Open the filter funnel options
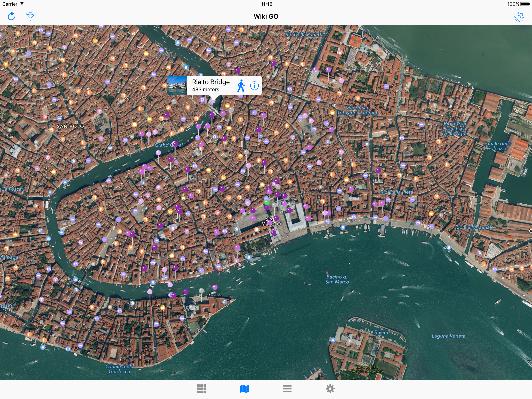532x399 pixels. click(30, 17)
